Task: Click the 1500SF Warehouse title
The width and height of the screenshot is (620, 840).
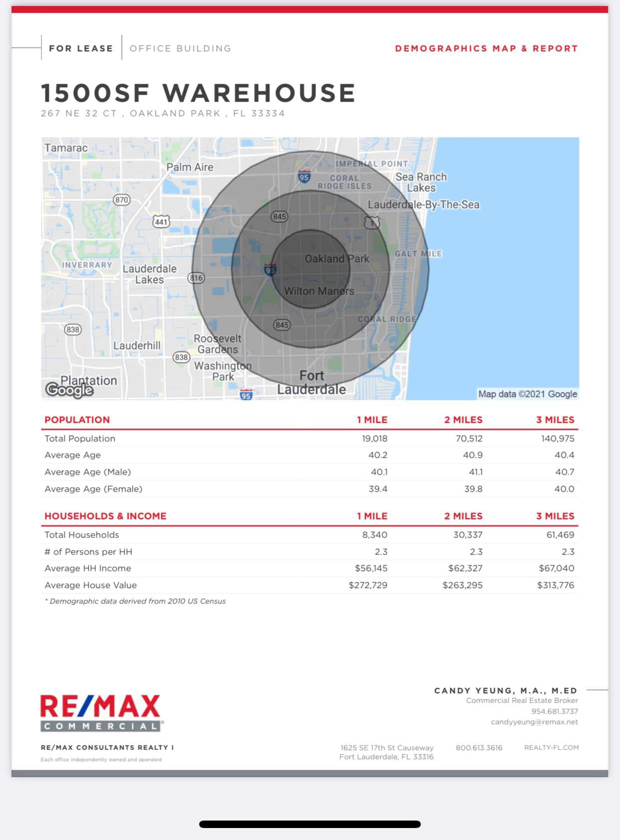Action: coord(198,93)
